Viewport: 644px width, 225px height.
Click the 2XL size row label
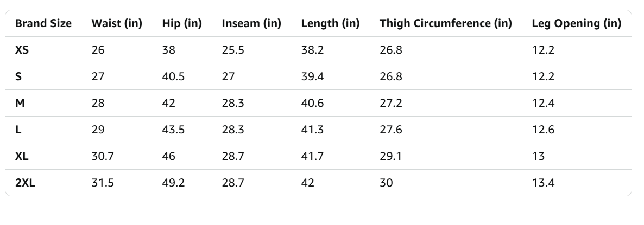(25, 183)
